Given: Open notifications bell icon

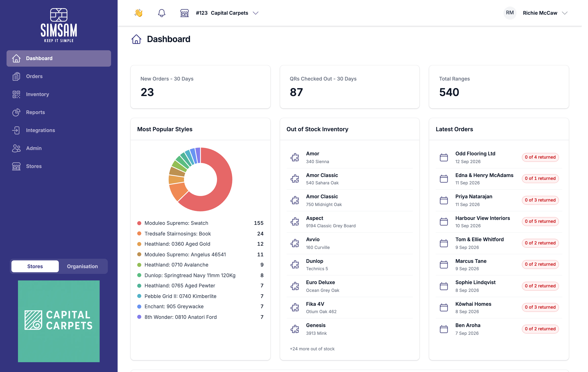Looking at the screenshot, I should 162,13.
